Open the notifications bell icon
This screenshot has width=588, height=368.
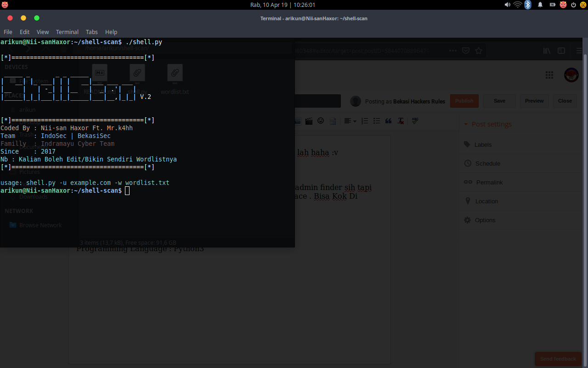click(540, 5)
